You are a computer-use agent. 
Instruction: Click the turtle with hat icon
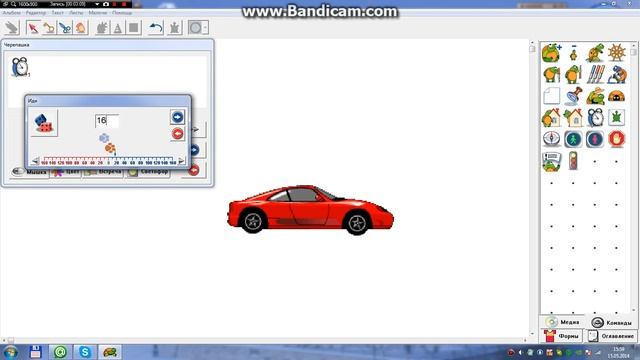pos(596,96)
